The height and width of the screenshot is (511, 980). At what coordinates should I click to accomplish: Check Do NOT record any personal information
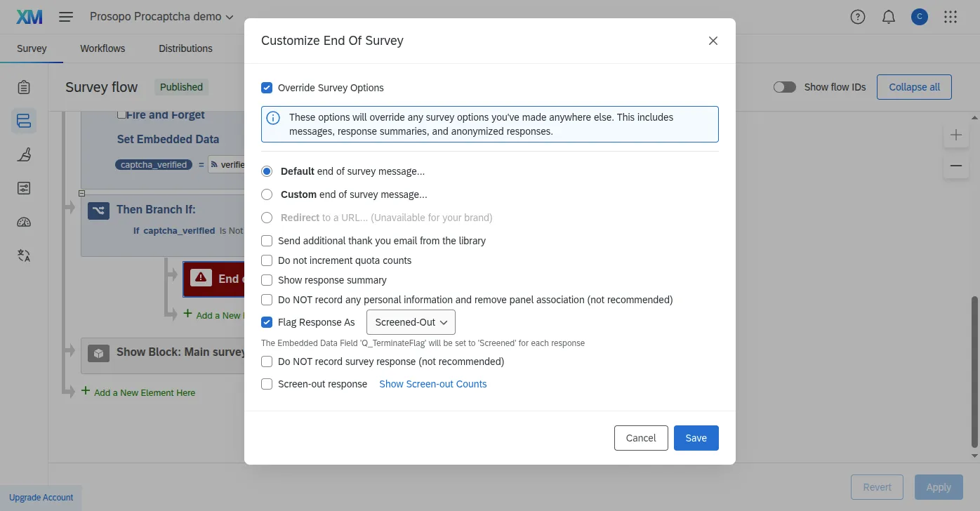pyautogui.click(x=267, y=300)
